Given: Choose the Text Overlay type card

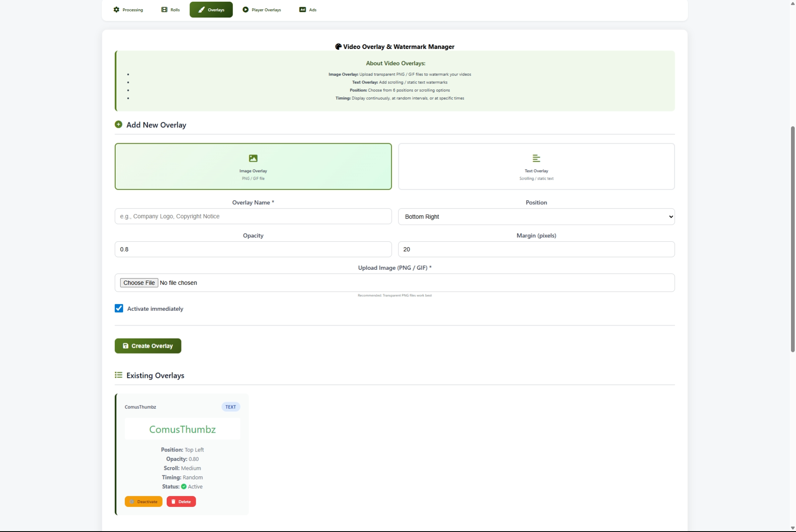Looking at the screenshot, I should 536,167.
